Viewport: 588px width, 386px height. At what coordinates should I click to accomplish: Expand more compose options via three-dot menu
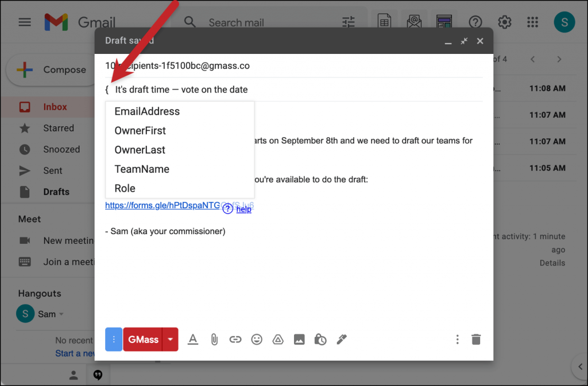[x=457, y=339]
